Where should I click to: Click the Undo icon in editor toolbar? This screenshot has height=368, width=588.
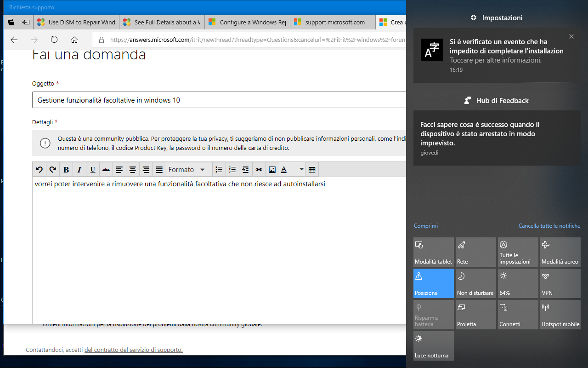(x=40, y=170)
